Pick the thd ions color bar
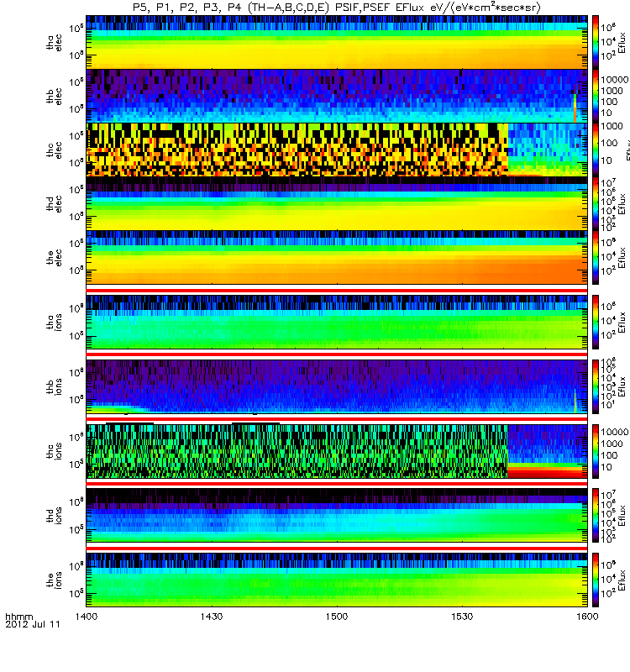Viewport: 630px width, 672px height. coord(596,516)
